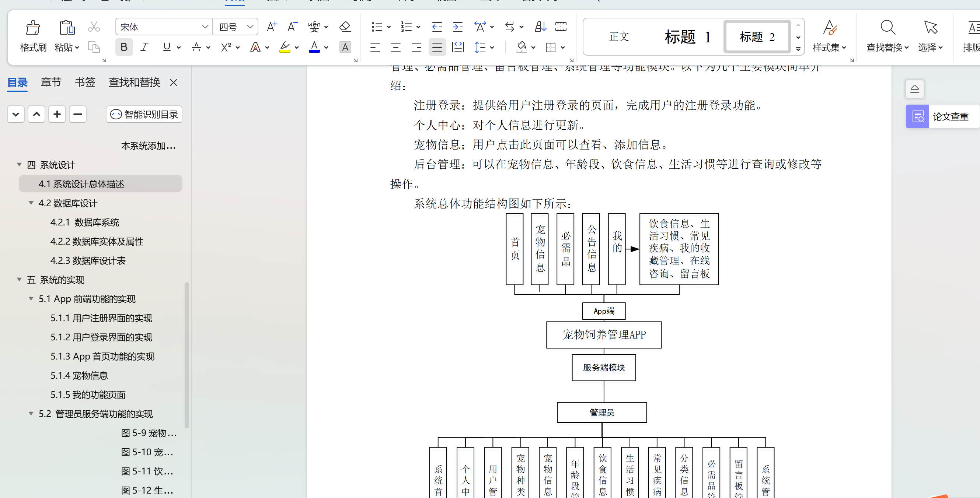Open the font size dropdown 四号

(250, 27)
